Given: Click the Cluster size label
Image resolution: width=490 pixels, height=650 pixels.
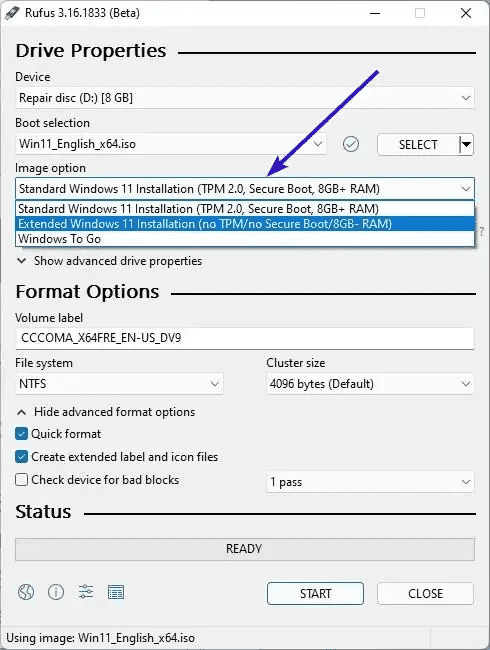Looking at the screenshot, I should point(296,363).
